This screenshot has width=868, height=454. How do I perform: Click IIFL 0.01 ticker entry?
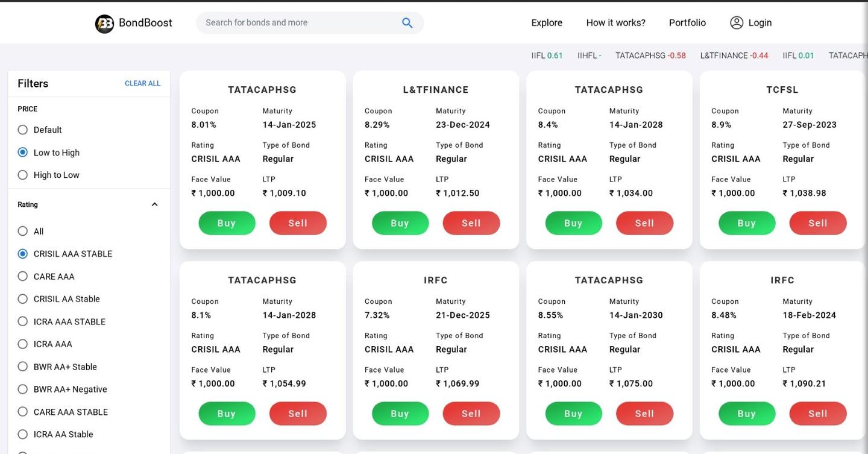[798, 55]
